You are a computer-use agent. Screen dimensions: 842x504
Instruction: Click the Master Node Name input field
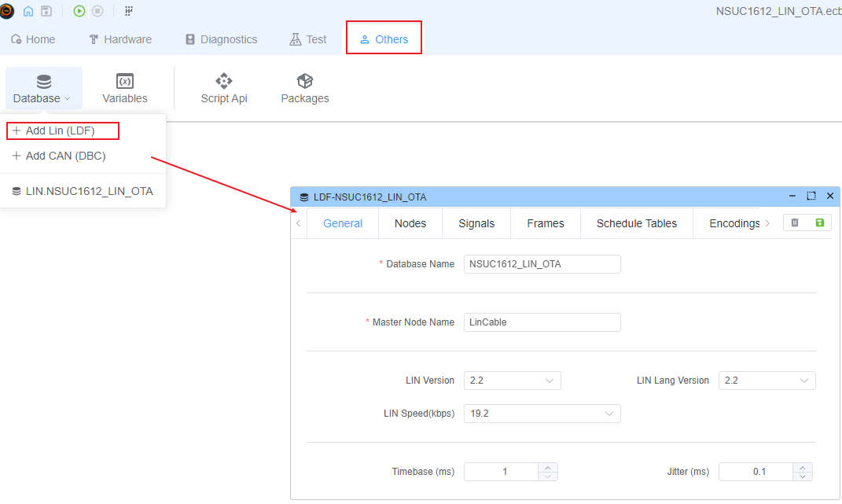pyautogui.click(x=542, y=322)
